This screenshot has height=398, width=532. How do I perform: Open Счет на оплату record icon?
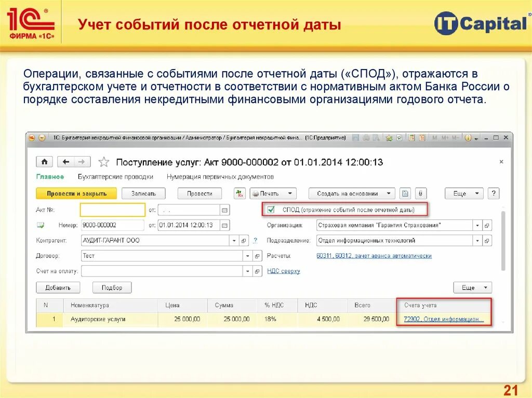(x=257, y=271)
